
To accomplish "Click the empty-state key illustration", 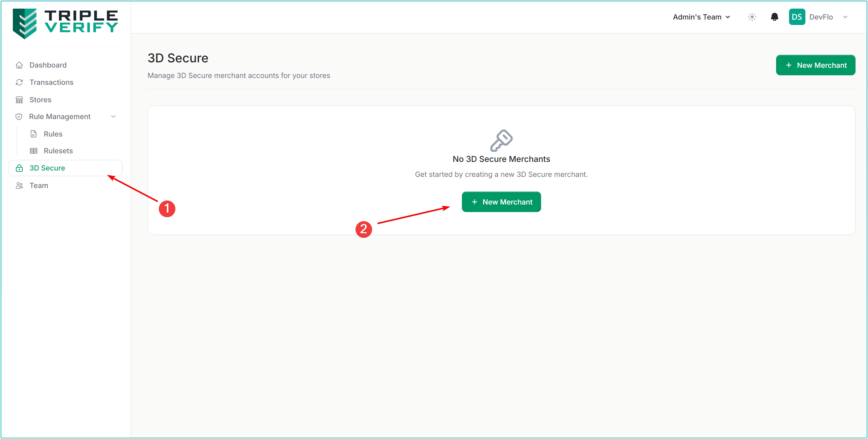I will coord(501,140).
